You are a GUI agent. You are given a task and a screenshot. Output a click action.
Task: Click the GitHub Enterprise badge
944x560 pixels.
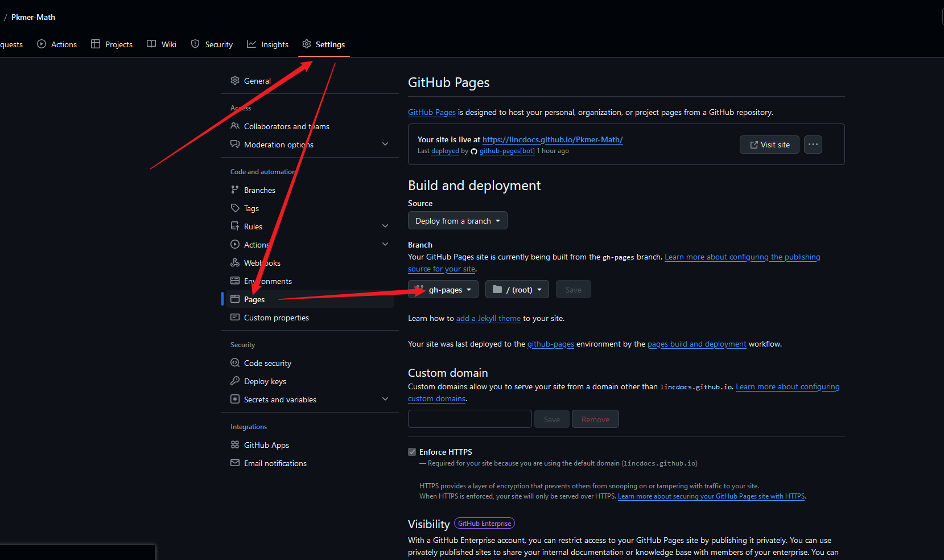484,523
